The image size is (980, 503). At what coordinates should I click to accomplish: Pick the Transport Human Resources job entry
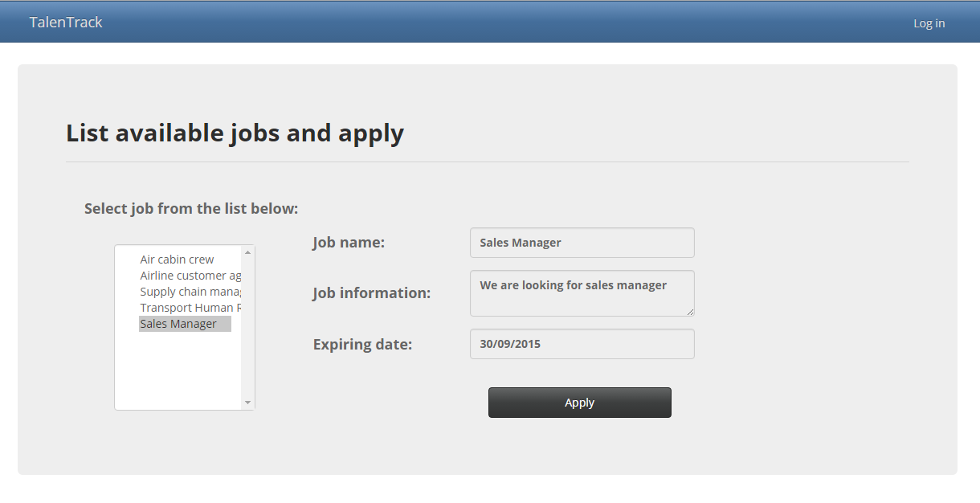point(190,308)
